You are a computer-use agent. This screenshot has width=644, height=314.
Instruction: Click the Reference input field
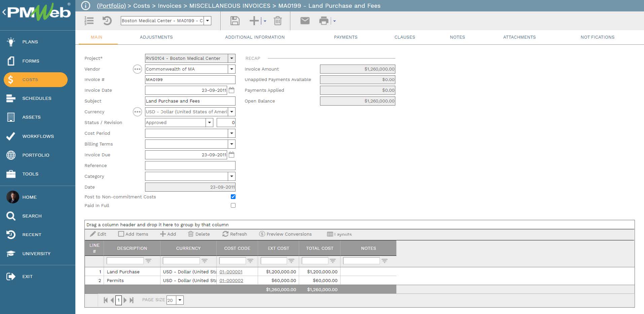(190, 165)
